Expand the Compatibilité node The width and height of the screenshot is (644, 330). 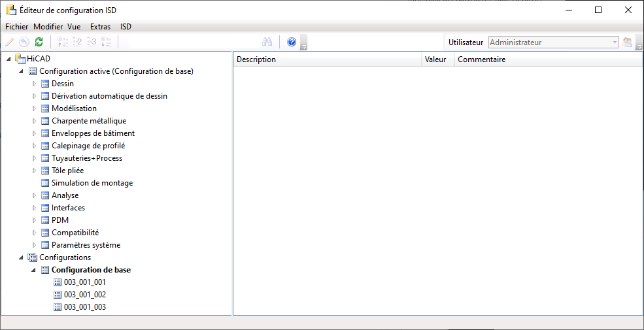(x=35, y=233)
